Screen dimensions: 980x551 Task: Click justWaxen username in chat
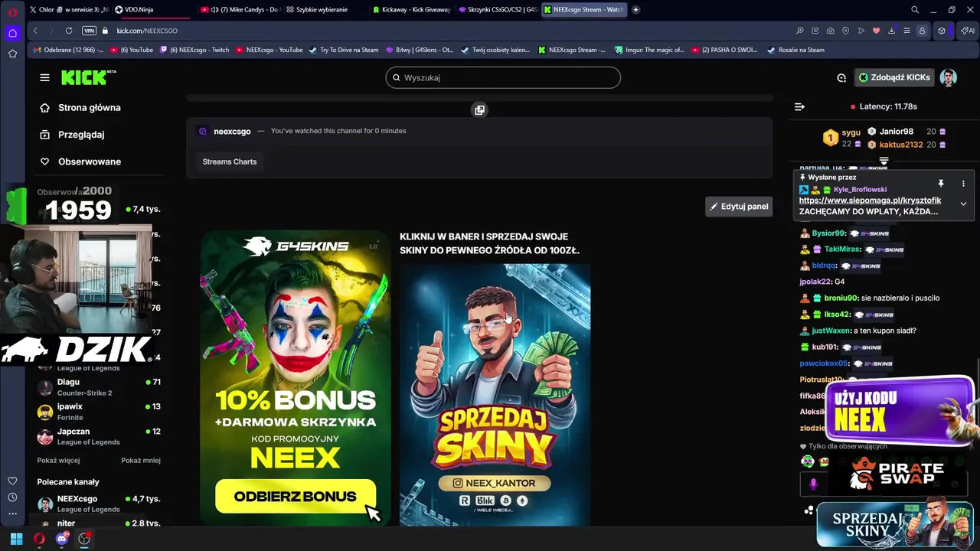[831, 331]
